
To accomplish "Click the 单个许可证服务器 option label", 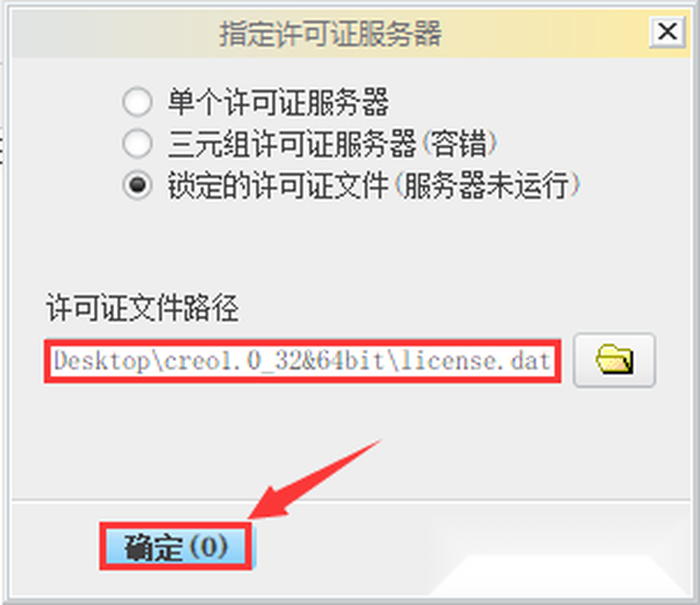I will [x=278, y=102].
